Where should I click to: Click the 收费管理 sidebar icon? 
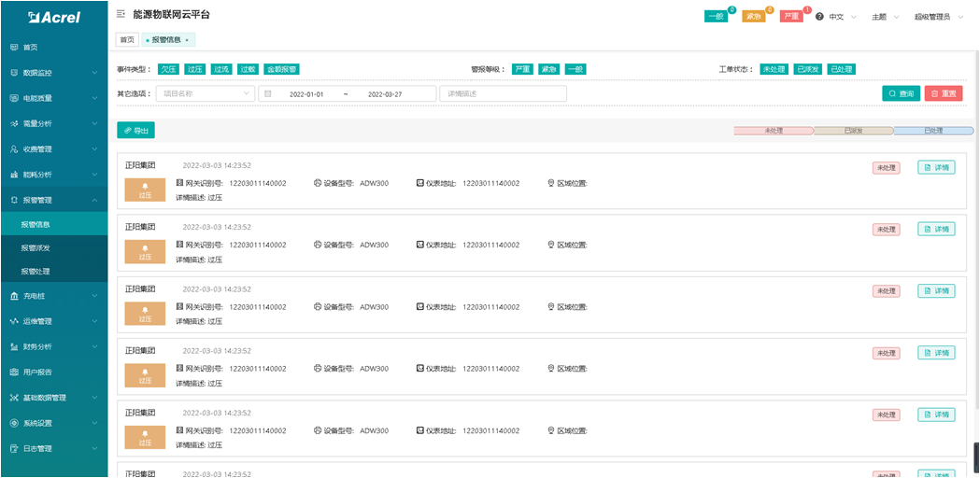tap(14, 149)
